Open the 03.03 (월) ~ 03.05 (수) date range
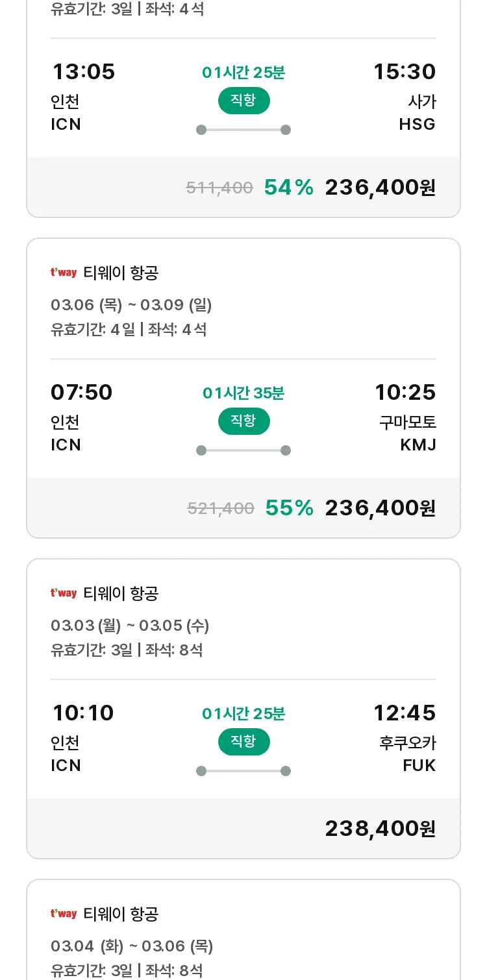The width and height of the screenshot is (487, 980). pyautogui.click(x=130, y=626)
